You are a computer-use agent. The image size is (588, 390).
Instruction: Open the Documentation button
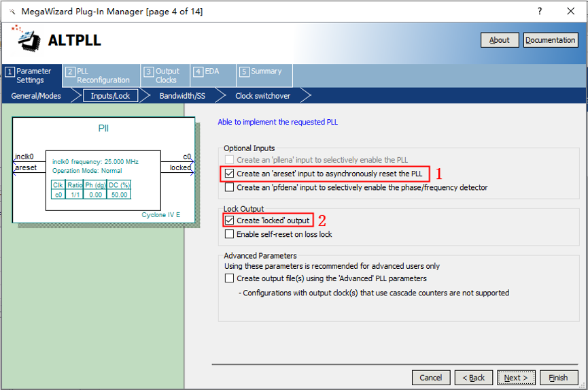(550, 40)
